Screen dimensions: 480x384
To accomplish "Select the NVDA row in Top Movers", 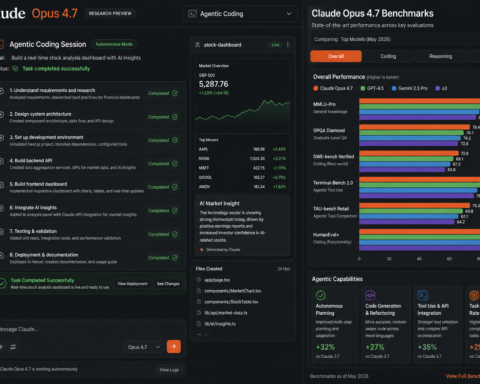I will coord(242,159).
